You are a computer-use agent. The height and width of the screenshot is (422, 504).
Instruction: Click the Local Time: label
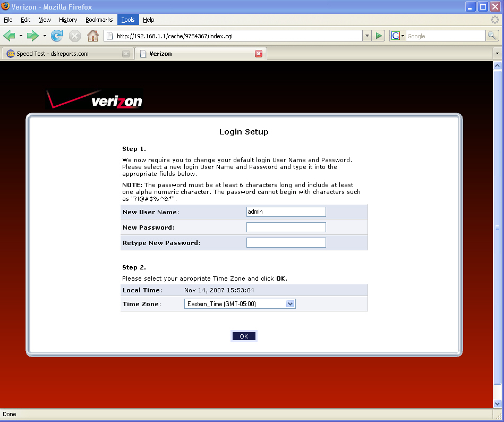click(142, 290)
